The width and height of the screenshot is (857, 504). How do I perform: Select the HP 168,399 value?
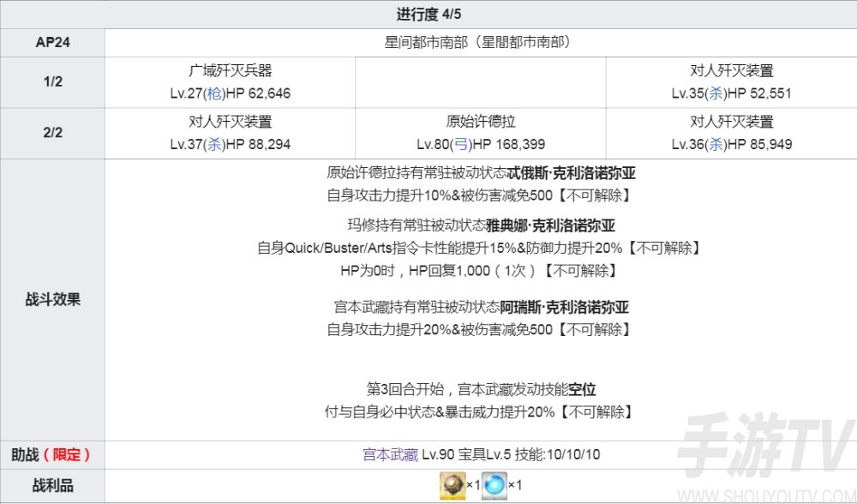[509, 144]
